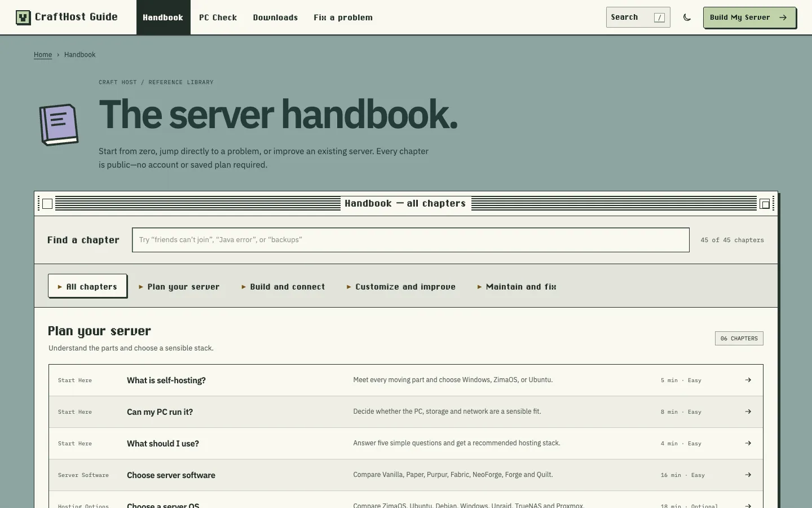Click the Build My Server button
The width and height of the screenshot is (812, 508).
tap(749, 17)
